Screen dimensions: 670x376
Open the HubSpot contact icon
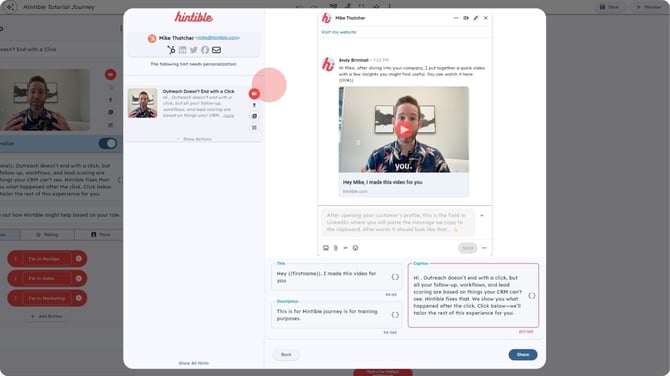click(x=171, y=50)
